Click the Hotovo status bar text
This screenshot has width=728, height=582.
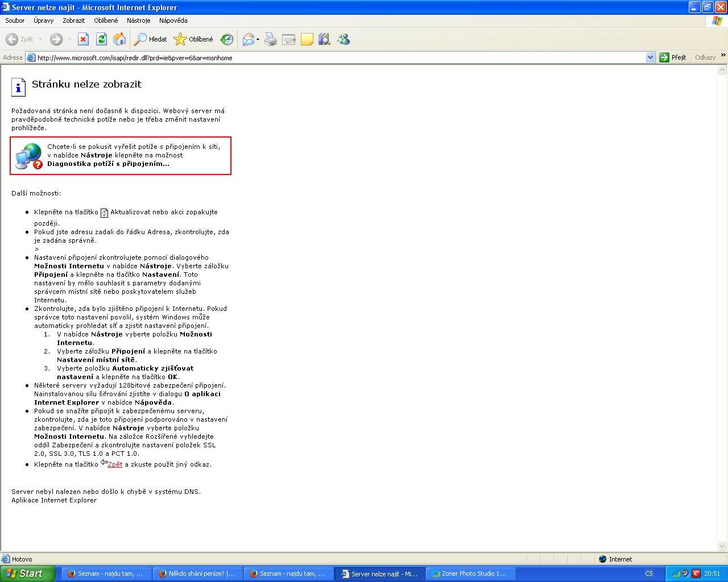pyautogui.click(x=22, y=559)
